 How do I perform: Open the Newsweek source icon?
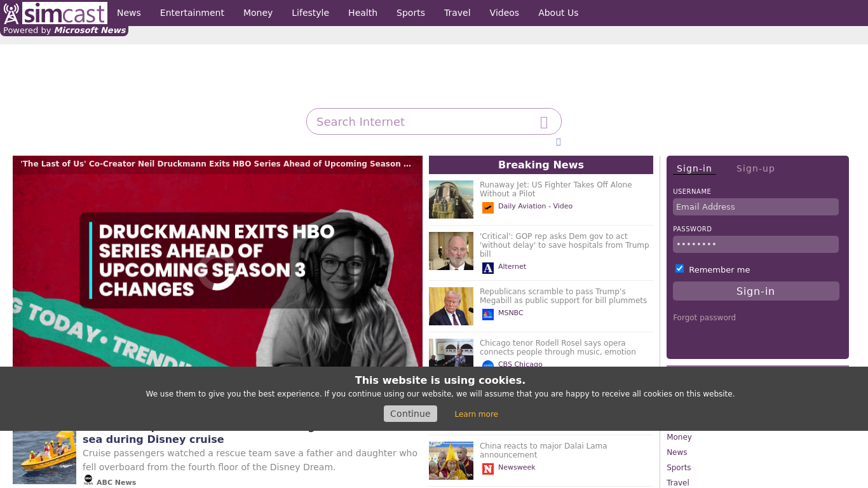(488, 468)
